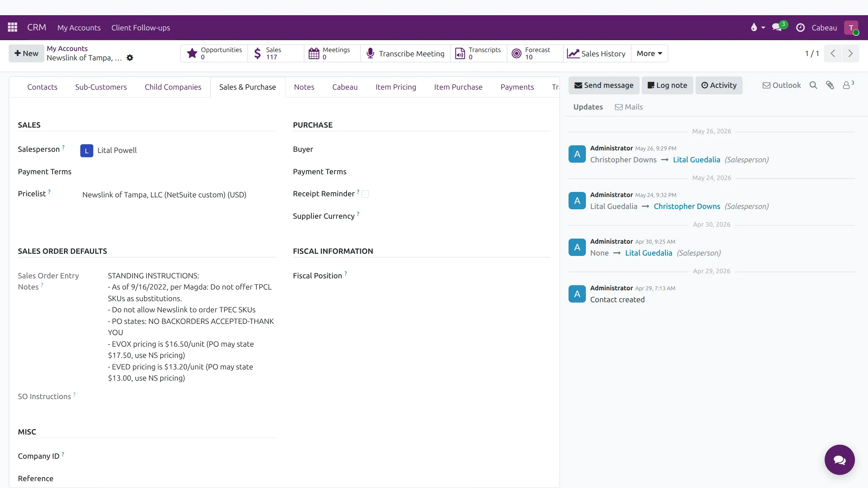The width and height of the screenshot is (868, 488).
Task: Open the debug droplet icon menu
Action: coord(757,27)
